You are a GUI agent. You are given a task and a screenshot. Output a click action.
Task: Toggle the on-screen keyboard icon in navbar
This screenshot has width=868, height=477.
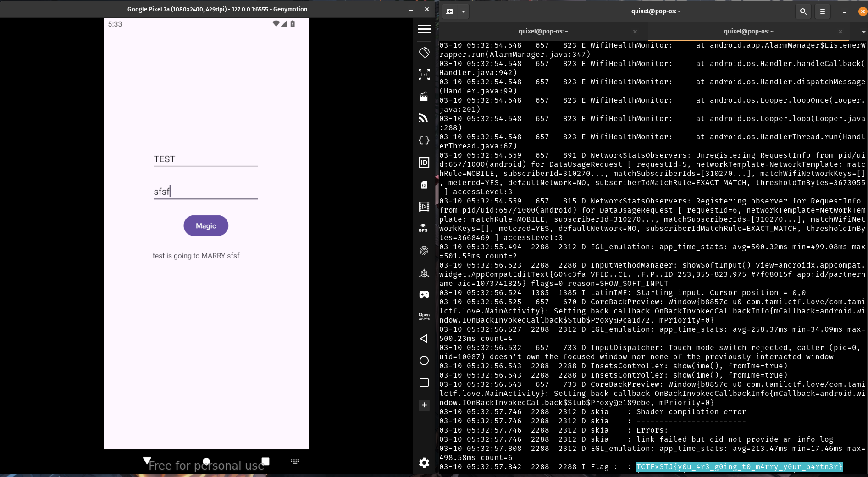click(295, 461)
